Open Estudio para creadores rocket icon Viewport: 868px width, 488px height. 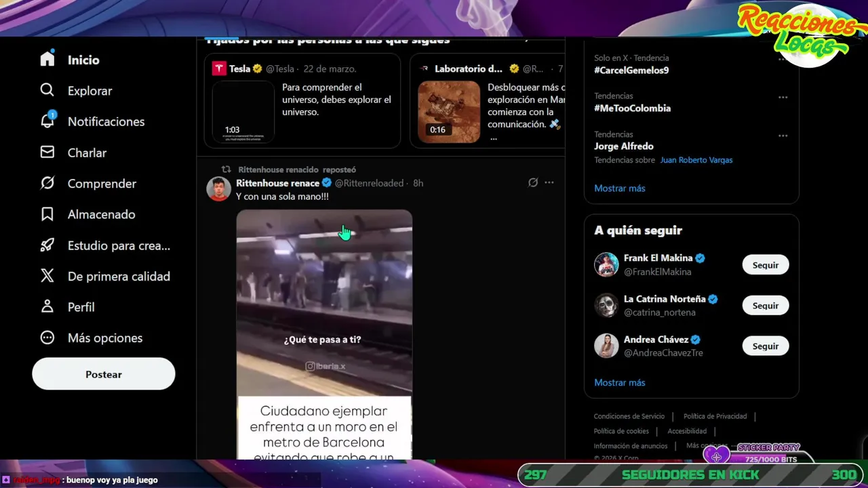pos(47,245)
